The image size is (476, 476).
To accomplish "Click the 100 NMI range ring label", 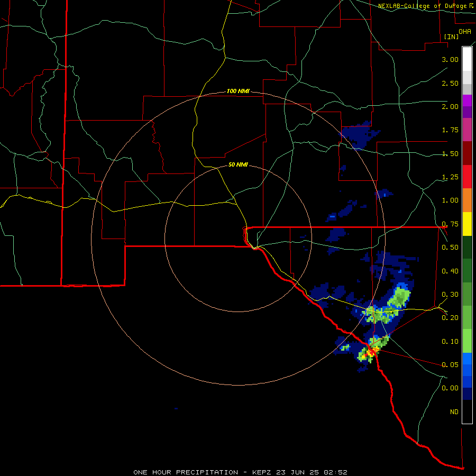I will (238, 91).
